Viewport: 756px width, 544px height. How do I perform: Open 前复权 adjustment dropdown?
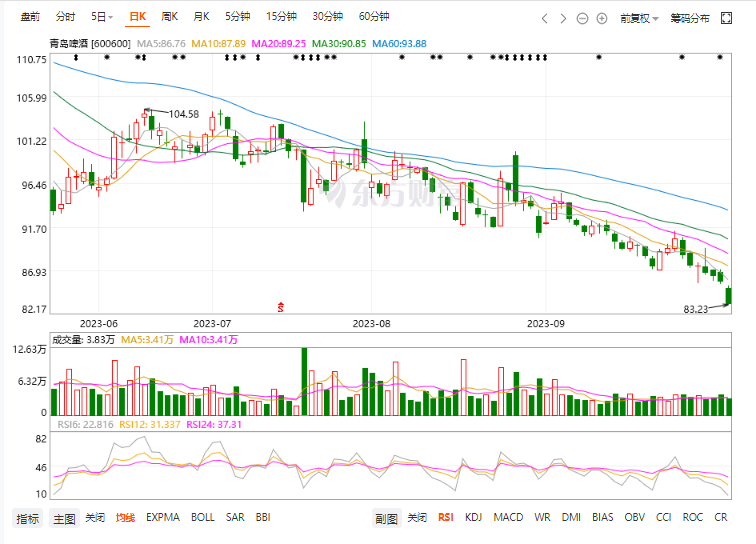(639, 18)
